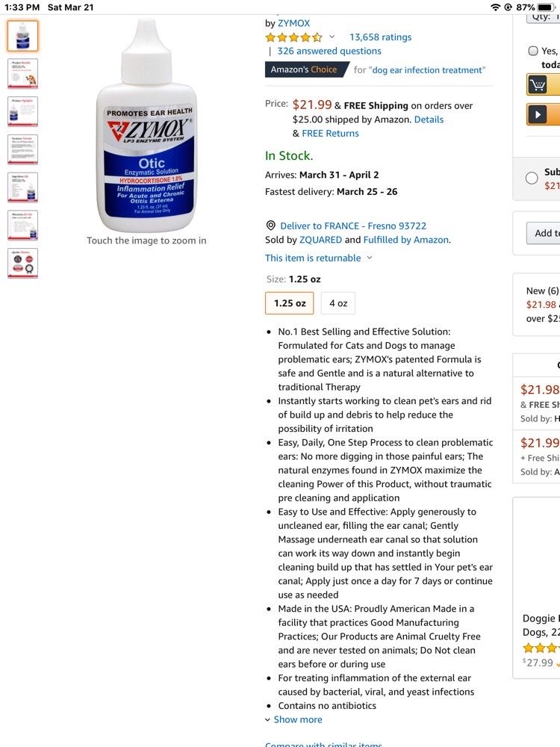560x747 pixels.
Task: Tap the location pin delivery icon
Action: tap(270, 226)
